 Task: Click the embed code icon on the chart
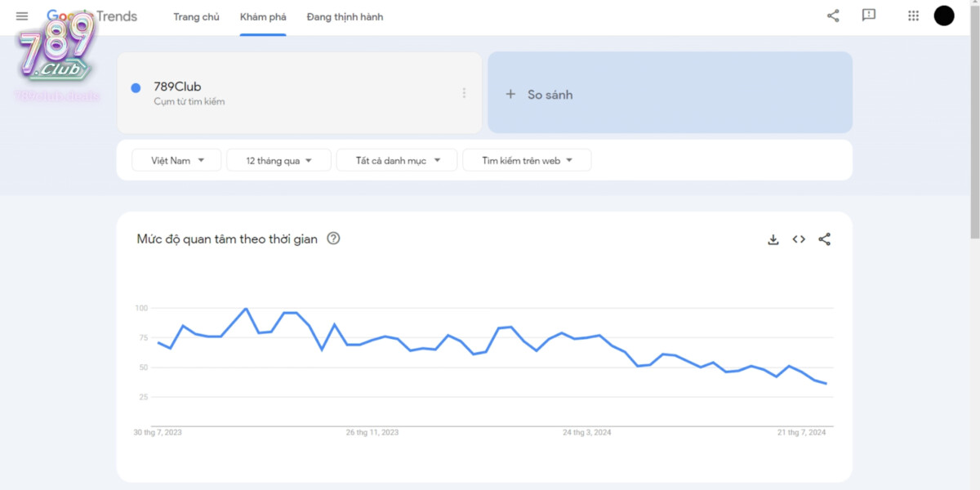(799, 238)
